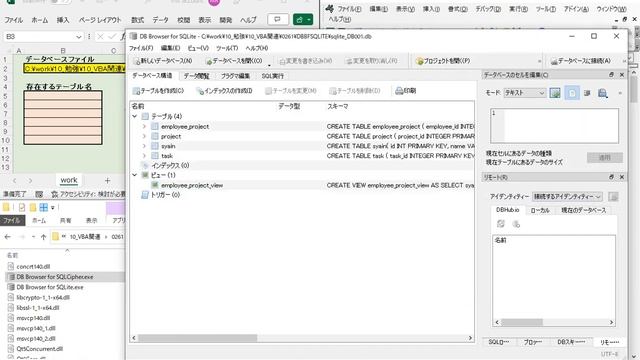Image resolution: width=640 pixels, height=360 pixels.
Task: Open DB Browser ツール(T) menu
Action: point(227,48)
